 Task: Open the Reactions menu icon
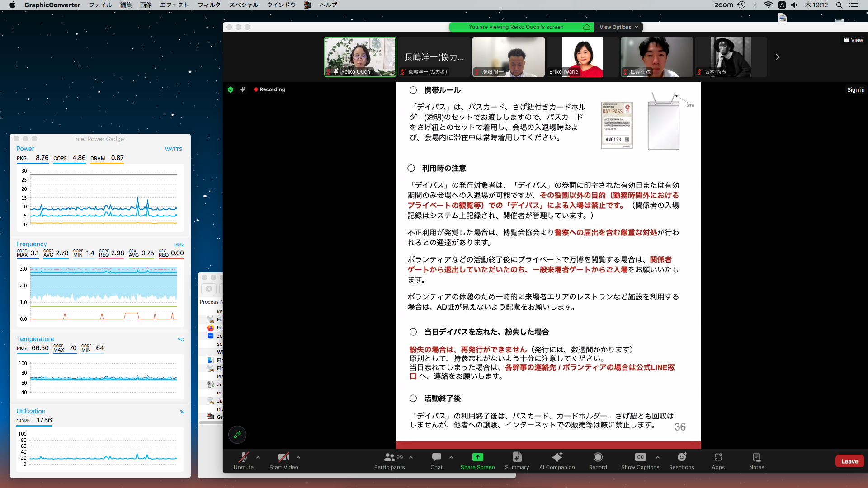(681, 457)
